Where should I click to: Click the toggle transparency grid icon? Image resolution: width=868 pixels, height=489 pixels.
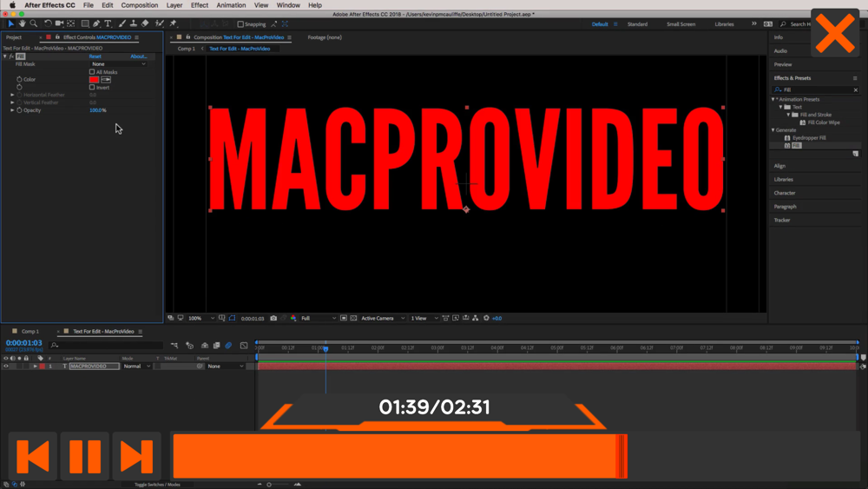[354, 319]
